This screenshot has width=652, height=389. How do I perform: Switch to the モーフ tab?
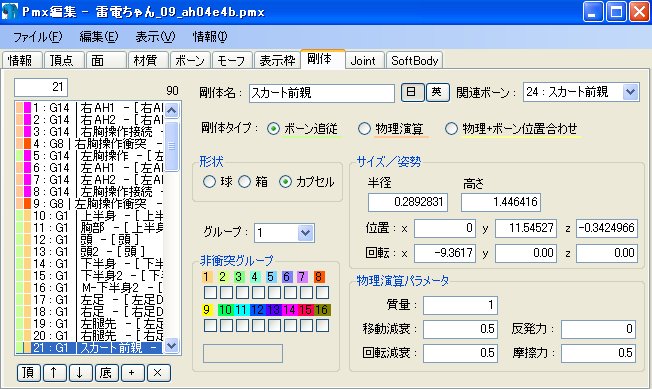click(x=232, y=61)
